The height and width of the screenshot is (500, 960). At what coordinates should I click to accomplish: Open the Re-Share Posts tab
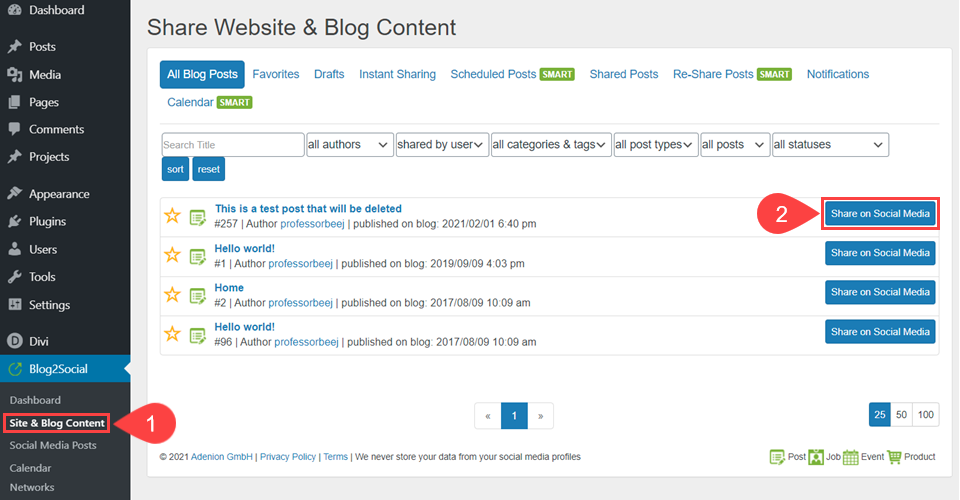coord(732,75)
